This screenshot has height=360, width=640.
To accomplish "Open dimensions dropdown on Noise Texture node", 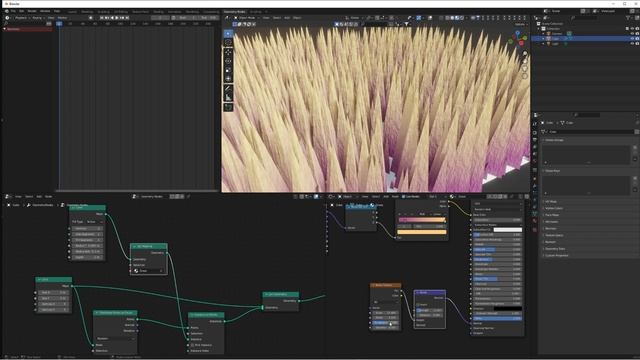I will (x=385, y=302).
